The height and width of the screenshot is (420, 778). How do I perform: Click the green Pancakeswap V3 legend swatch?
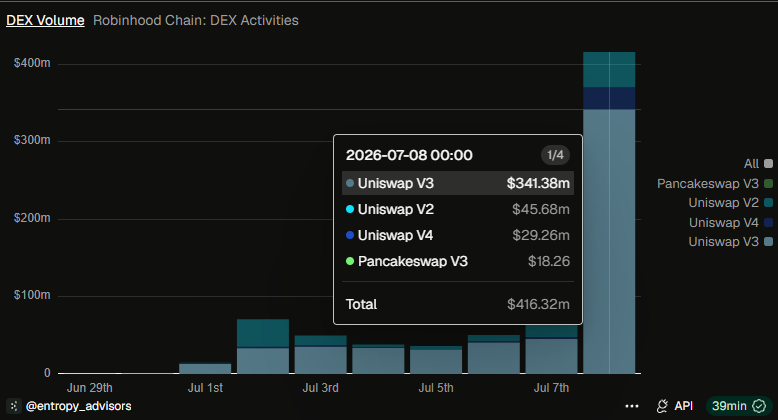tap(769, 184)
